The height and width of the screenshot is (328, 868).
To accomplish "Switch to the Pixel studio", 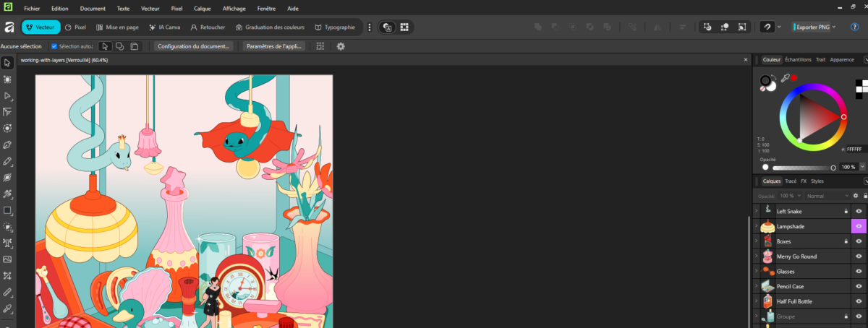I will (x=76, y=27).
